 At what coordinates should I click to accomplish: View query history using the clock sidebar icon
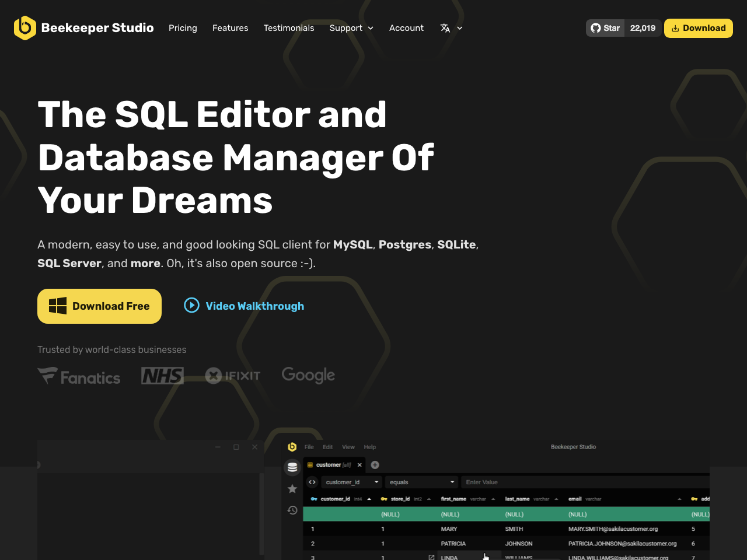292,510
